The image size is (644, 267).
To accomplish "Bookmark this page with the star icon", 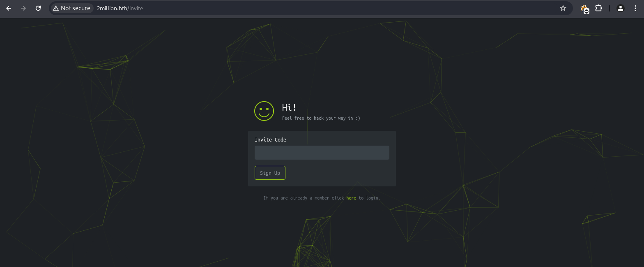I will (563, 8).
